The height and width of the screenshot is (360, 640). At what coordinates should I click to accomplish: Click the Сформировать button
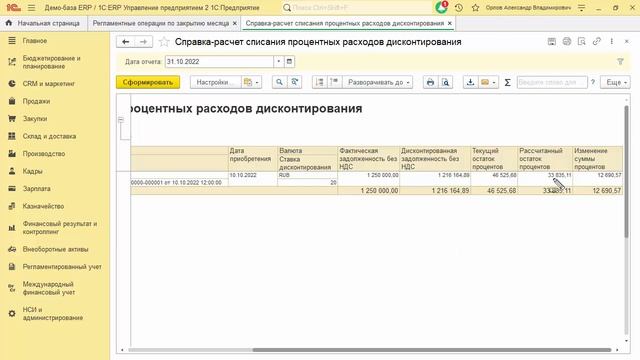pyautogui.click(x=148, y=82)
